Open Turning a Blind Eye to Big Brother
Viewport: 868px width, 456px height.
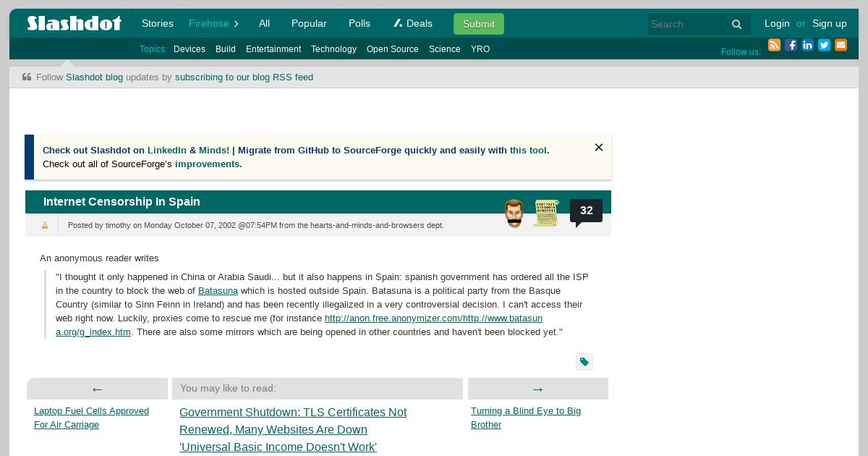(x=526, y=418)
